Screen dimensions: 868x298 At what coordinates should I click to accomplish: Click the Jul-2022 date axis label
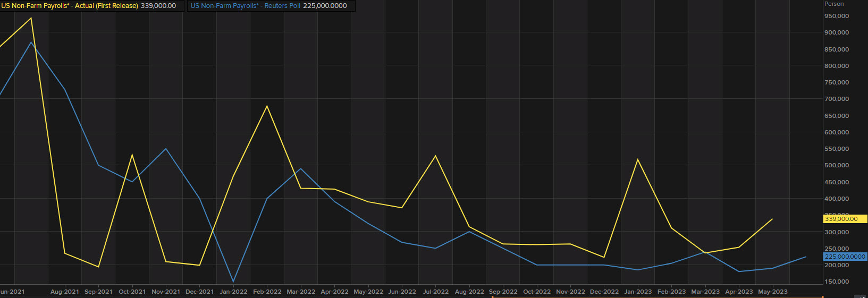(435, 292)
